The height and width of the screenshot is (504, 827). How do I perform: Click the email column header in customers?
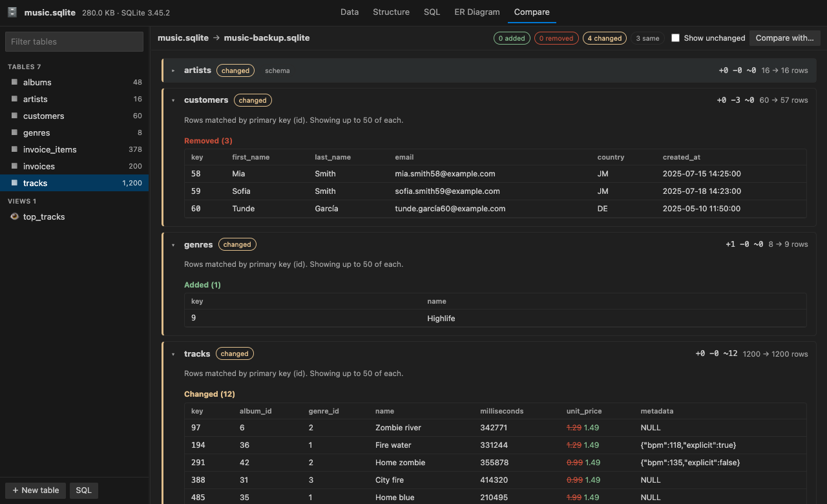tap(404, 157)
